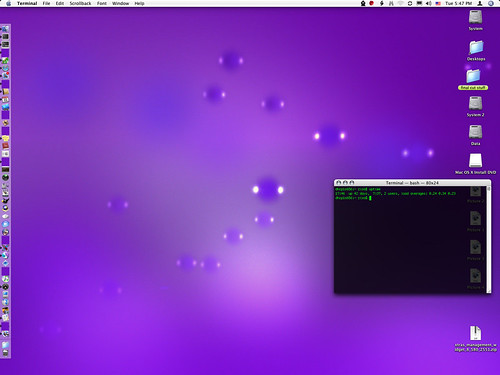Viewport: 500px width, 375px height.
Task: Open the Window menu
Action: point(120,3)
